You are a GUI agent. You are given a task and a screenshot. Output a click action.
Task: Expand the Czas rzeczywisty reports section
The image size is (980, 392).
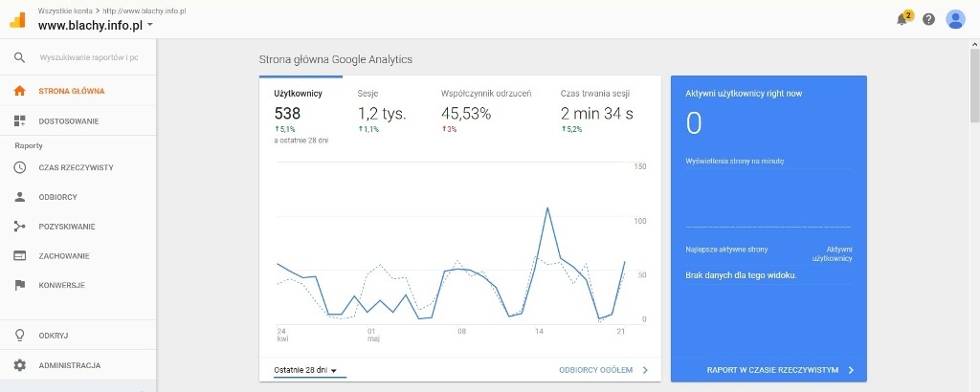[x=78, y=167]
